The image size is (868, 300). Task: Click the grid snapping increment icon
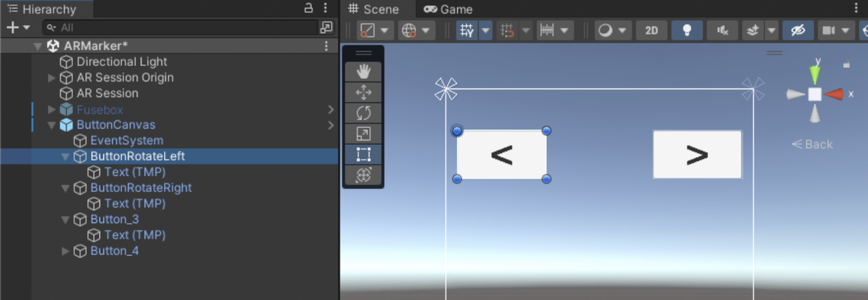508,30
